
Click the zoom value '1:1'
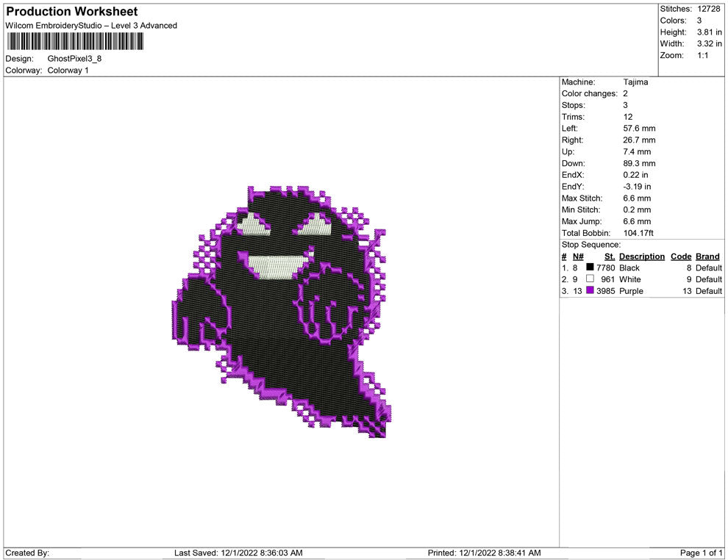tap(703, 55)
